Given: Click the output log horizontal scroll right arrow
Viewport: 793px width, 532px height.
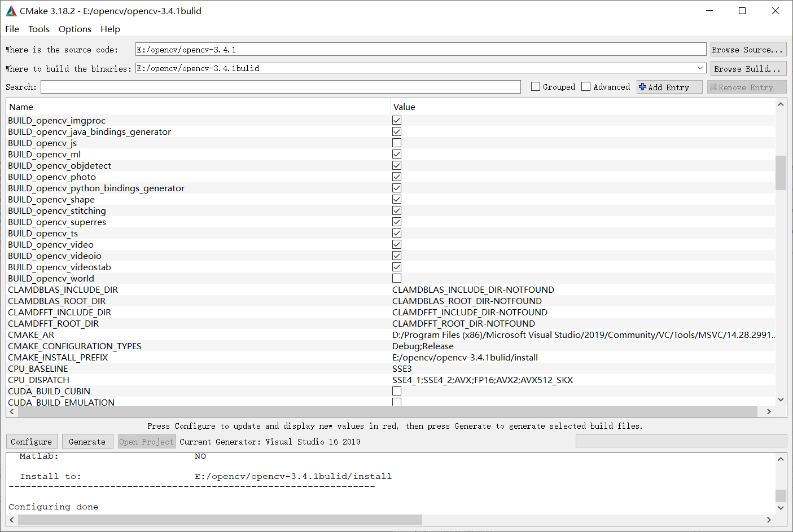Looking at the screenshot, I should 769,520.
